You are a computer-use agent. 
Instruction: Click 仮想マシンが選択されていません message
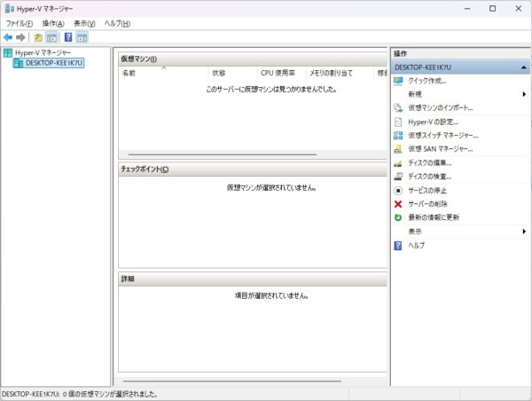(271, 187)
